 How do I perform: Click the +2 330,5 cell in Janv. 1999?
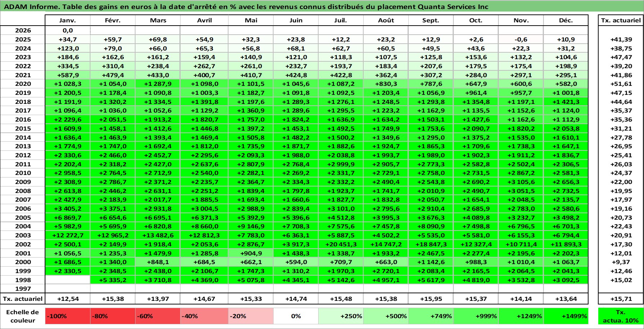(68, 271)
